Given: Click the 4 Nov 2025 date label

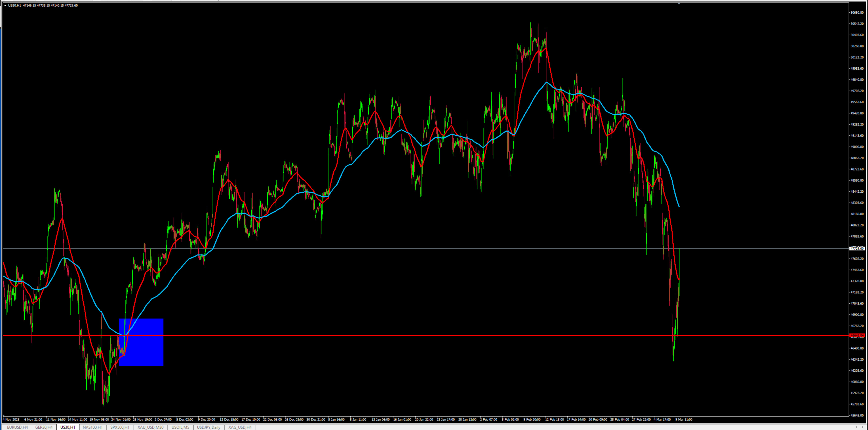Looking at the screenshot, I should [11, 420].
